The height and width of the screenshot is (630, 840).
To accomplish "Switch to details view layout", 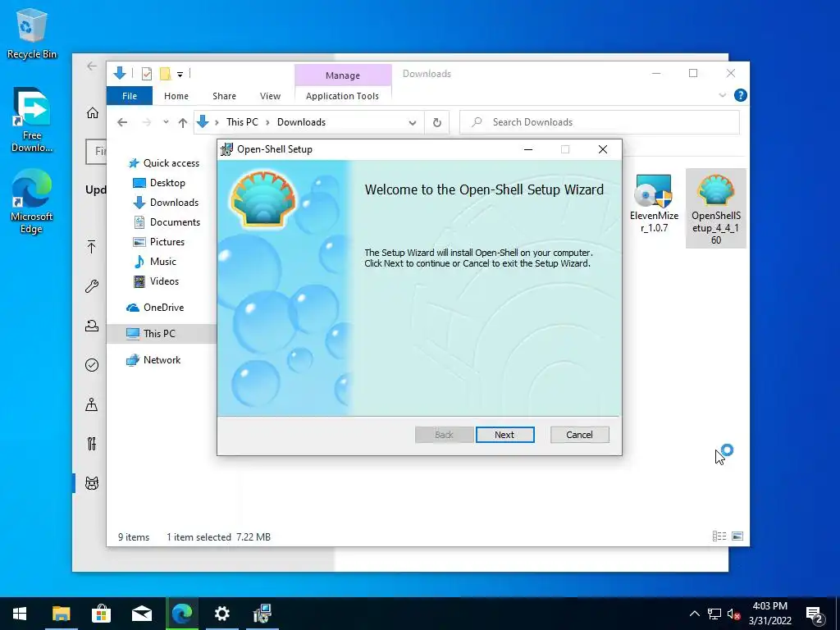I will [719, 536].
